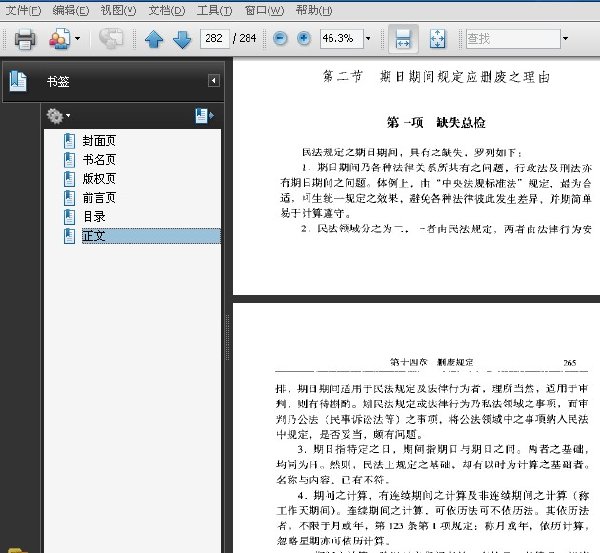Open bookmark options gear menu
Screen dimensions: 600x553
[58, 116]
